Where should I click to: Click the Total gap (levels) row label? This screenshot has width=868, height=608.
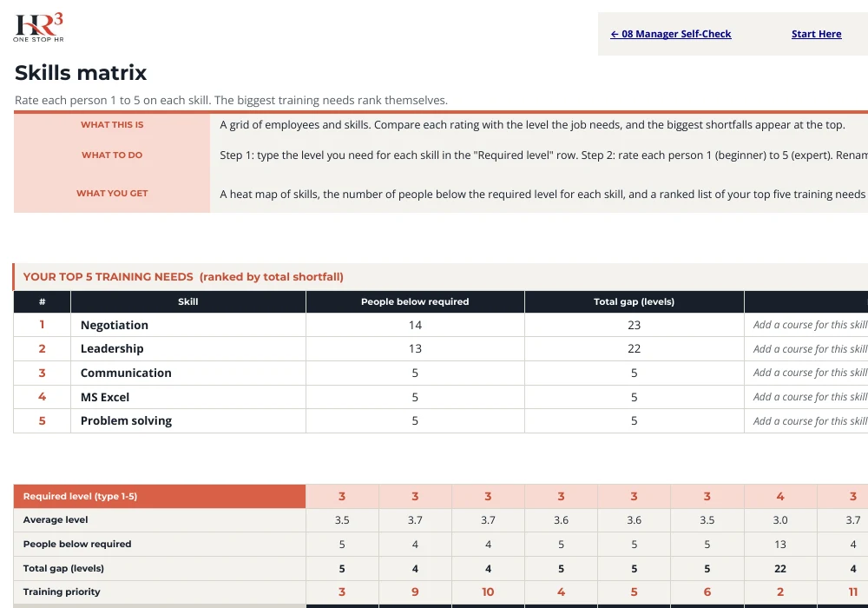coord(160,568)
